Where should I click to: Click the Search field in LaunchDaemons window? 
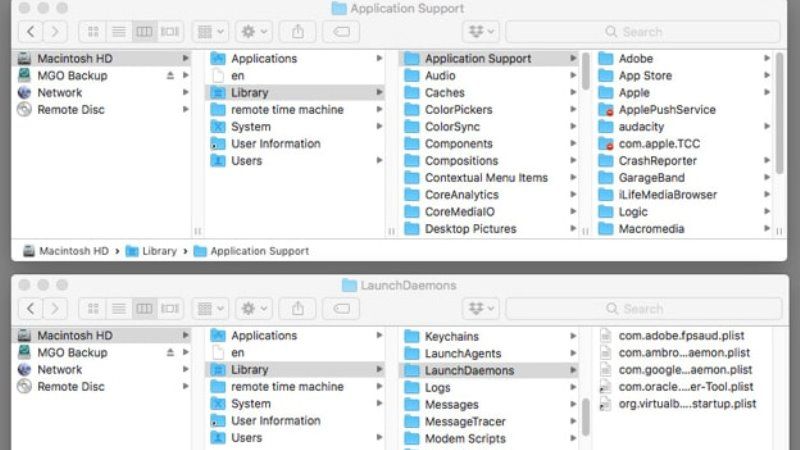[644, 309]
